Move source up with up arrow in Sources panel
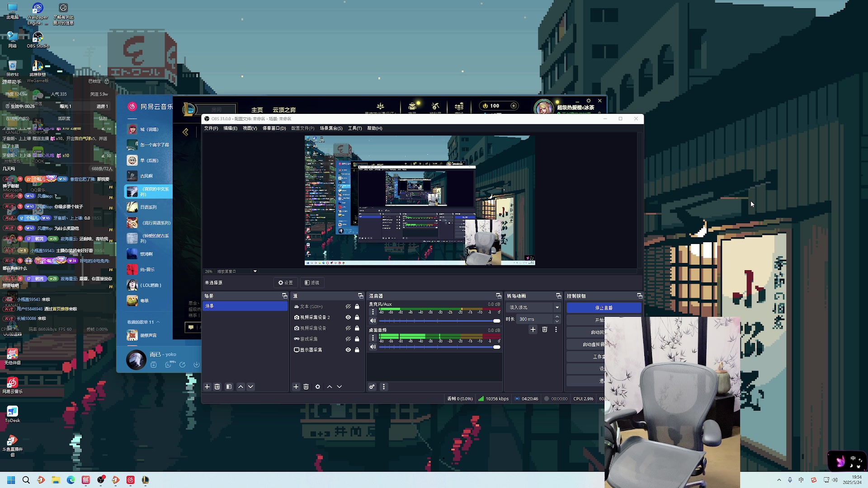The image size is (868, 488). coord(329,387)
